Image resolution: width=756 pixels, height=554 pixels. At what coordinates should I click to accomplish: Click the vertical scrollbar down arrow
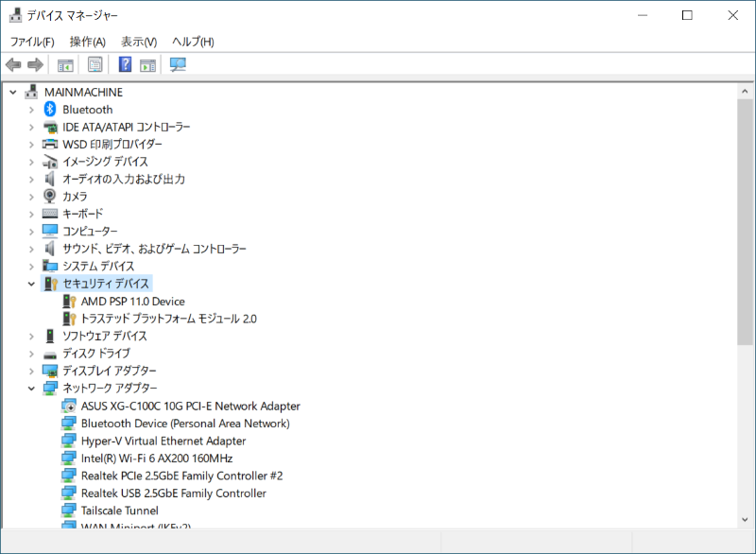pyautogui.click(x=746, y=521)
